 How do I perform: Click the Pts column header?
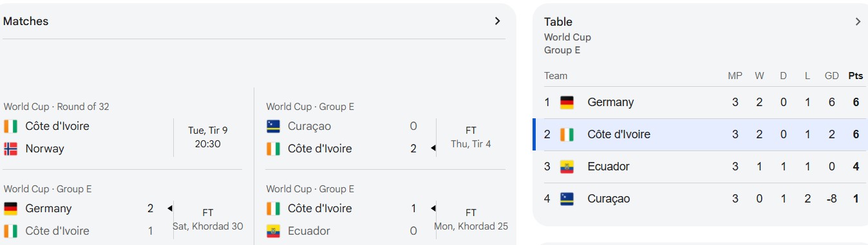click(x=855, y=76)
